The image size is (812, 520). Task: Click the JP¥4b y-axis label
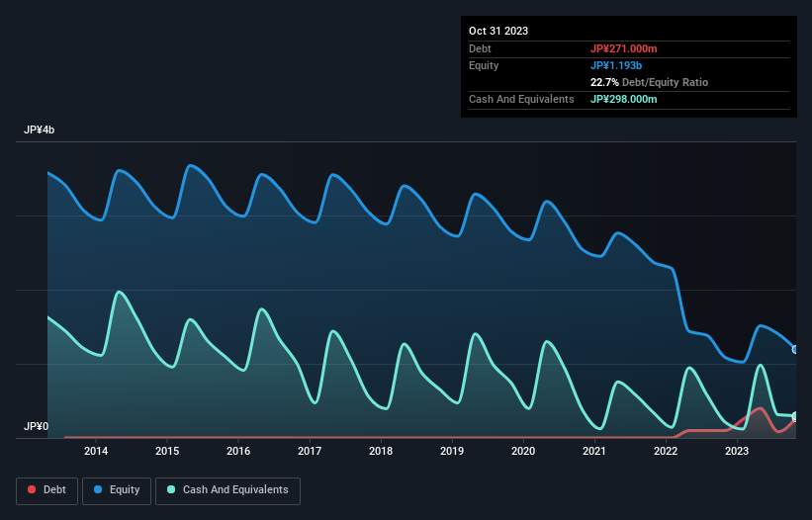pos(39,130)
